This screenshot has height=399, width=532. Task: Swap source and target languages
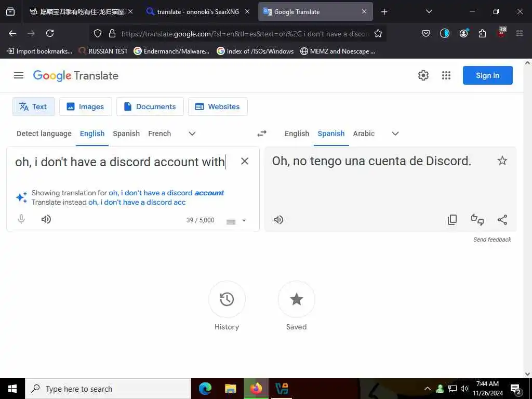pos(262,134)
